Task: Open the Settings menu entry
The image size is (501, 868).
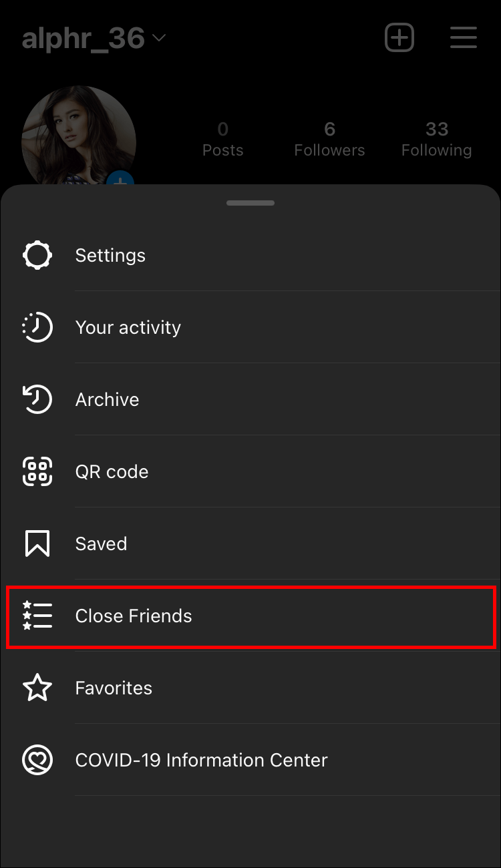Action: [x=110, y=255]
